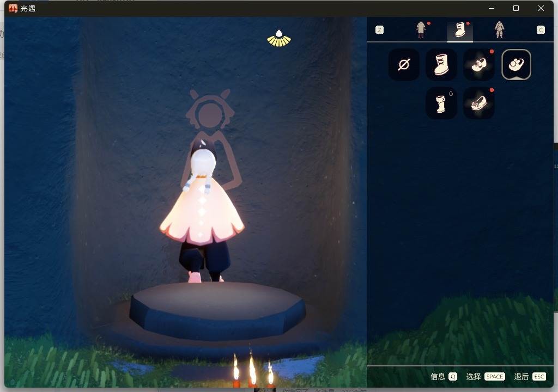
Task: Switch to the hooded figure category tab
Action: 499,29
